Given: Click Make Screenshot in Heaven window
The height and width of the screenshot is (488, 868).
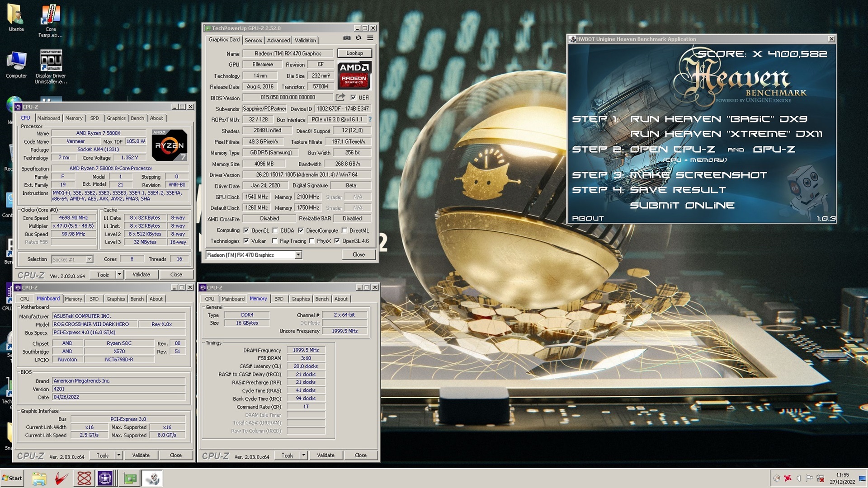Looking at the screenshot, I should (698, 175).
